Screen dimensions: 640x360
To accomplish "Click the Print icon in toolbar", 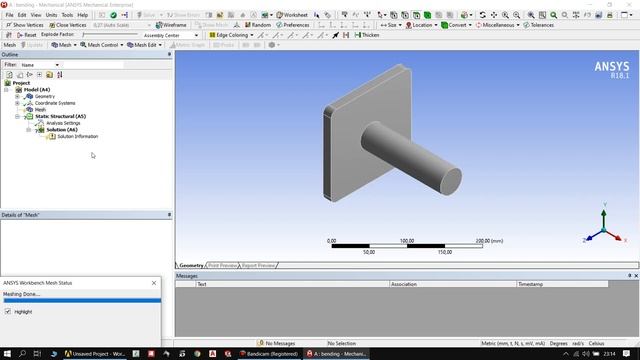I will tap(610, 15).
